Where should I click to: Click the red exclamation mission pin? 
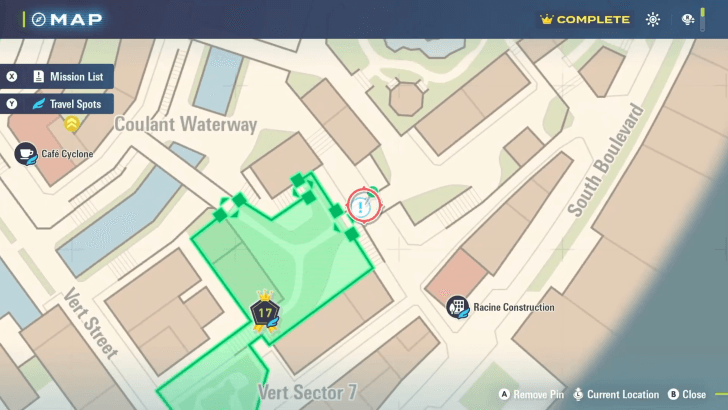pos(364,206)
